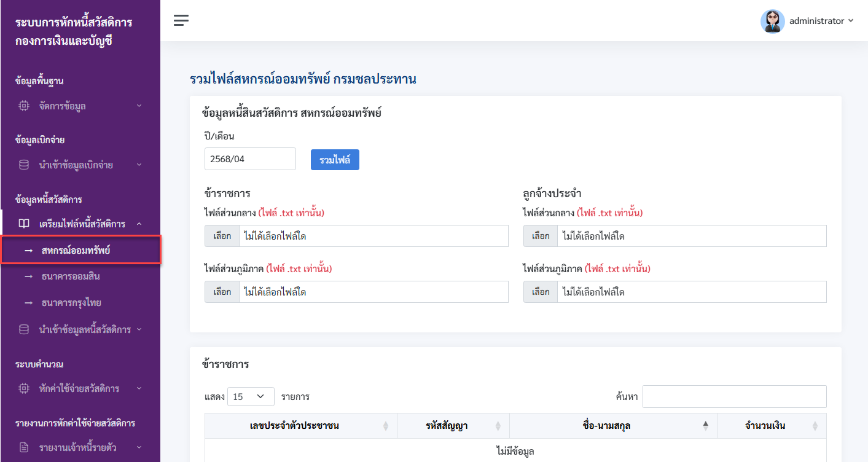Sort by ชื่อ-นามสกุล column arrows
This screenshot has height=462, width=868.
[706, 426]
